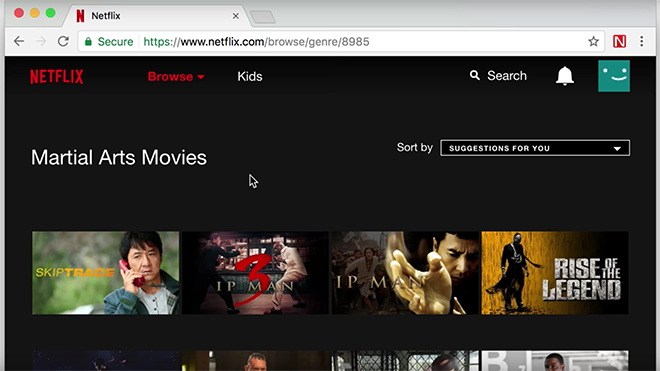This screenshot has width=660, height=371.
Task: Click the red Netflix extension icon
Action: point(619,41)
